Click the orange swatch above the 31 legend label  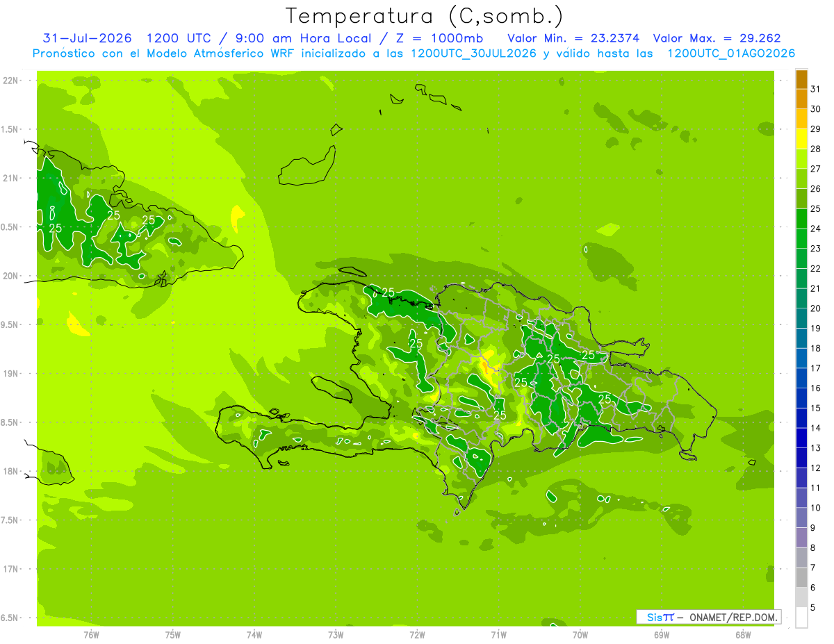pyautogui.click(x=801, y=79)
